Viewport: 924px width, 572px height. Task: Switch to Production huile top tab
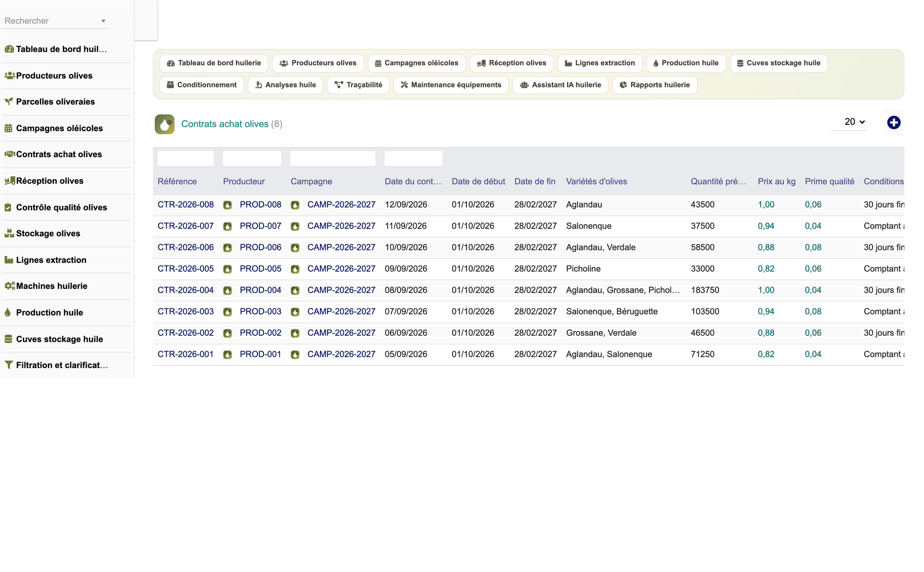tap(686, 63)
